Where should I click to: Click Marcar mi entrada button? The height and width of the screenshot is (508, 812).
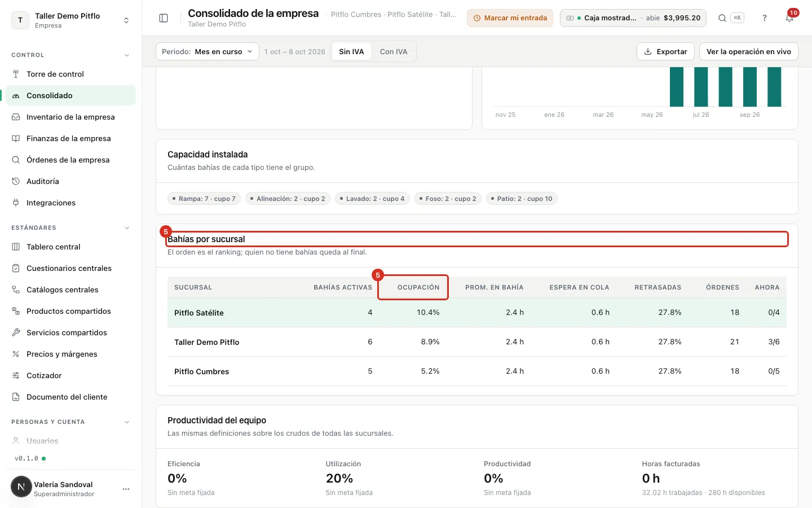510,18
